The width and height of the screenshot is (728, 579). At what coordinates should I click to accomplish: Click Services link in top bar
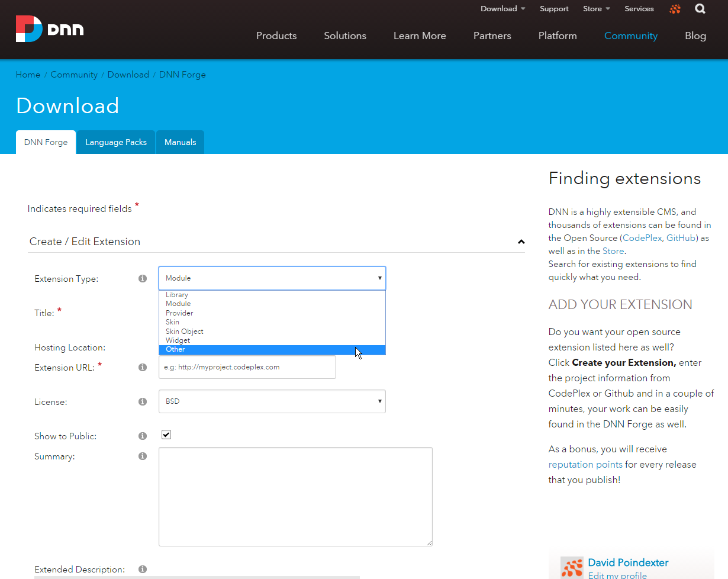[639, 9]
